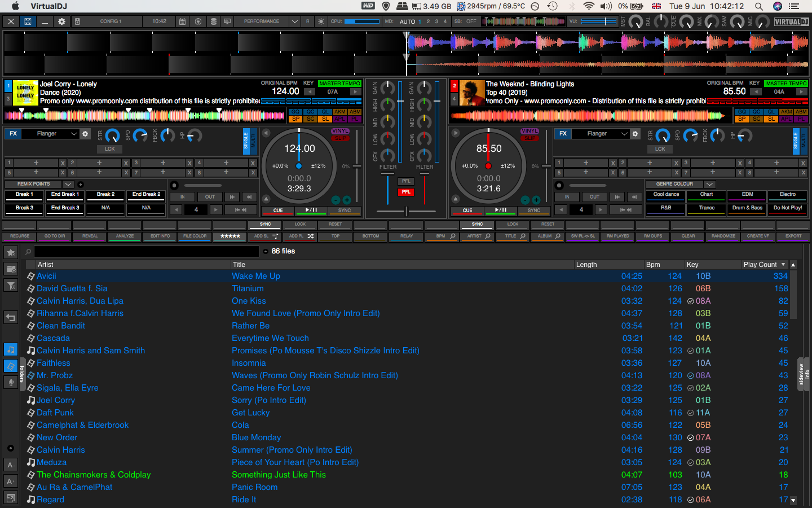
Task: Open the VirtualDJ menu in menu bar
Action: [48, 6]
